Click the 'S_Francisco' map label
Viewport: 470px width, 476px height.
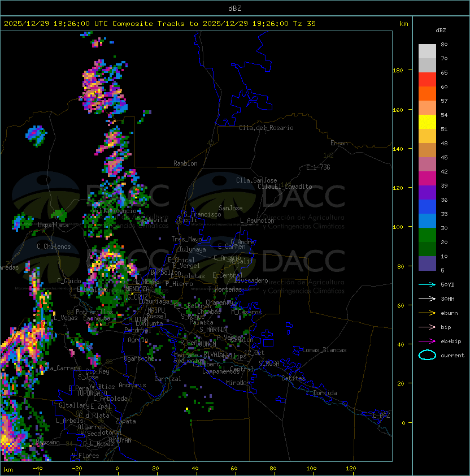point(202,214)
